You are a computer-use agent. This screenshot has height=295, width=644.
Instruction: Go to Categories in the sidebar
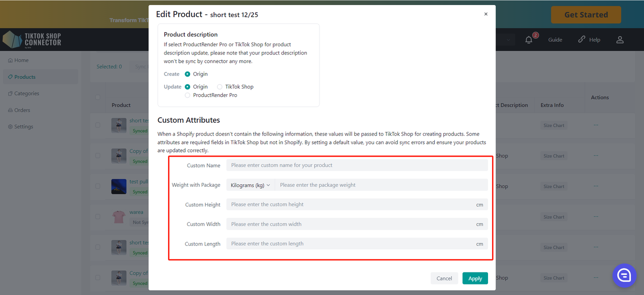click(x=26, y=94)
